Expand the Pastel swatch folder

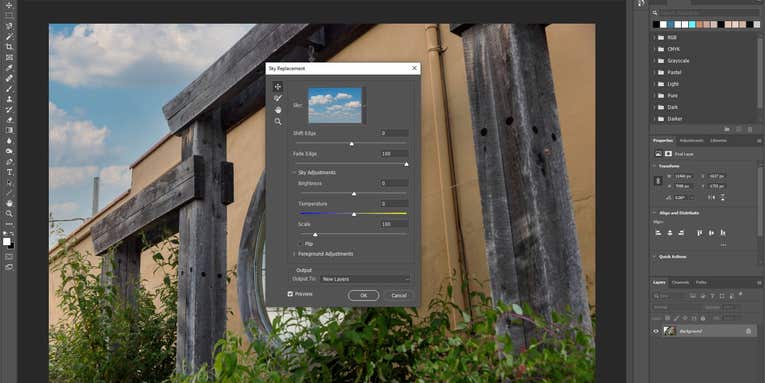654,72
